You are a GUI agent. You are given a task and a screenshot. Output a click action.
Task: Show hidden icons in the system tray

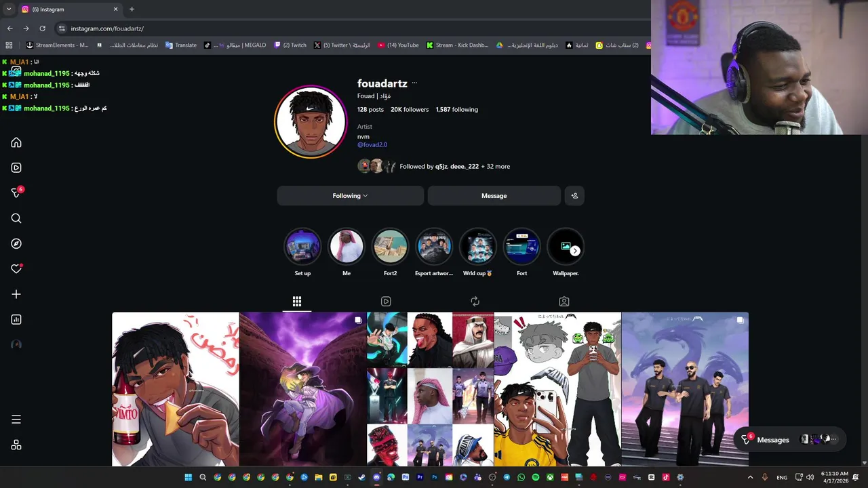click(x=750, y=477)
